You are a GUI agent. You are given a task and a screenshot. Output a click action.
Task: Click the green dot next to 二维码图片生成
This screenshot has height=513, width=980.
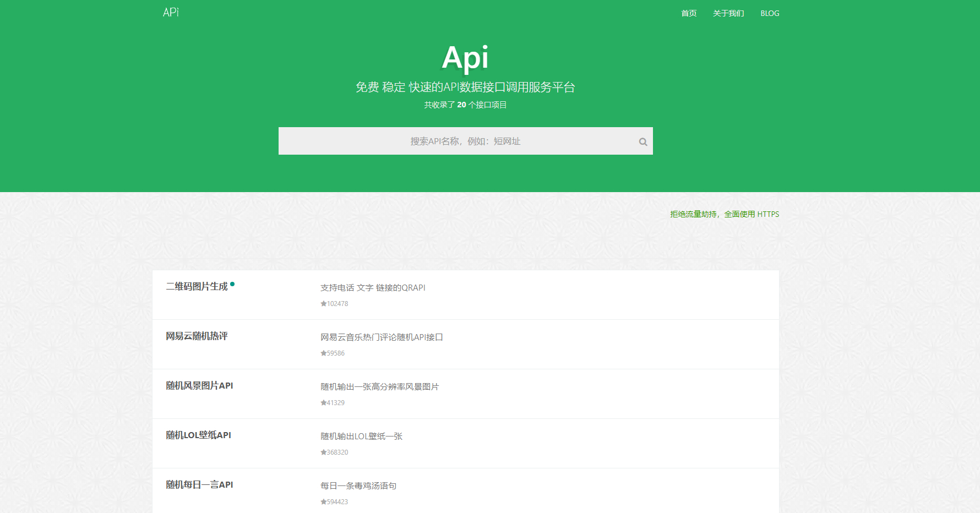(232, 284)
